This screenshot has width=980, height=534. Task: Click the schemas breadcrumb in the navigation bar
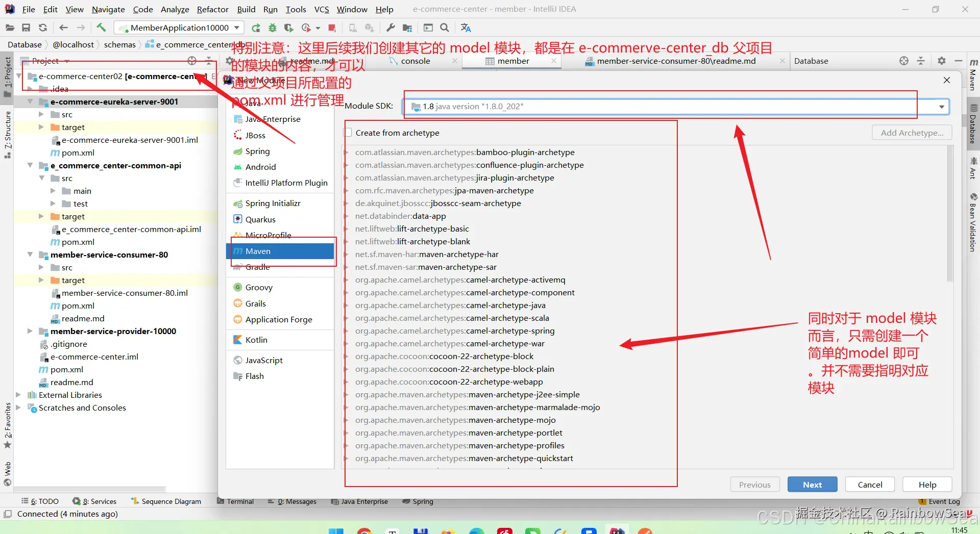click(120, 44)
